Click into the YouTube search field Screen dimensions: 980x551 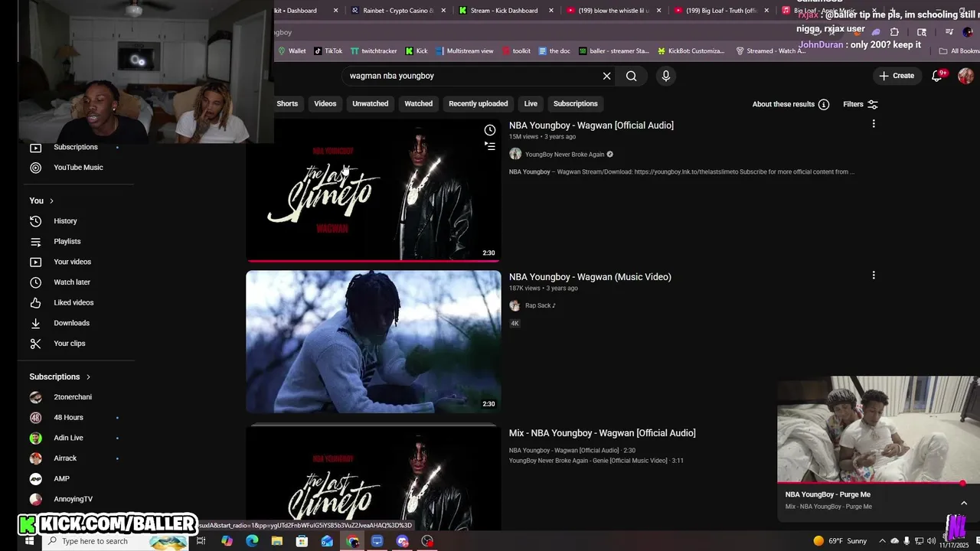coord(471,76)
